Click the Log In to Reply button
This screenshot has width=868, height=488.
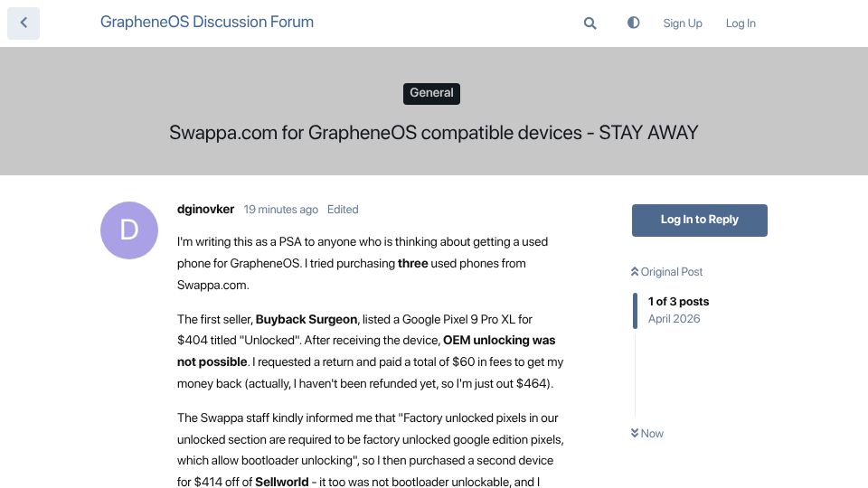(x=699, y=221)
